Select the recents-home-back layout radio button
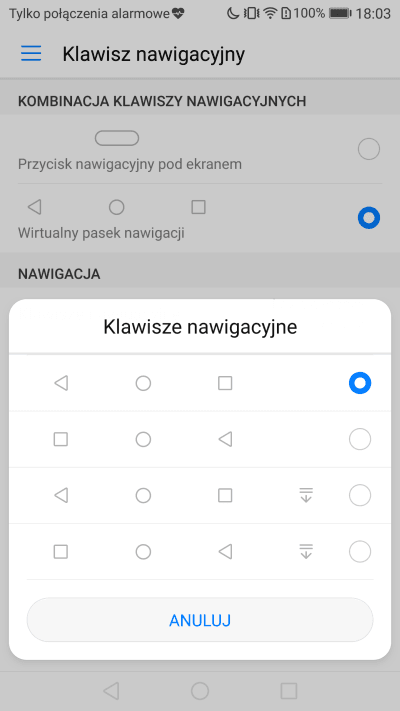This screenshot has height=711, width=400. [x=360, y=439]
